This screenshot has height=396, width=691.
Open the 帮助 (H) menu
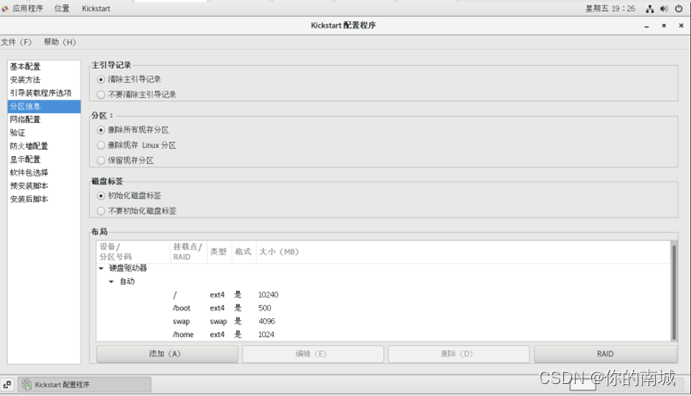59,42
